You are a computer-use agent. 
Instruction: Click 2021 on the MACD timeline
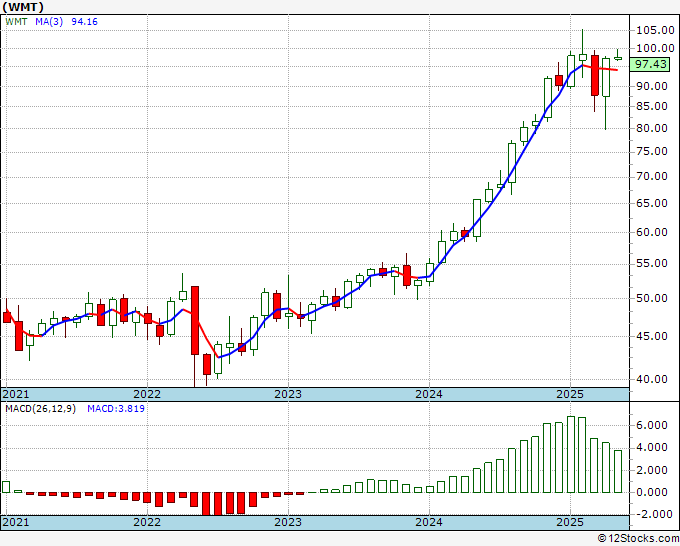coord(16,522)
